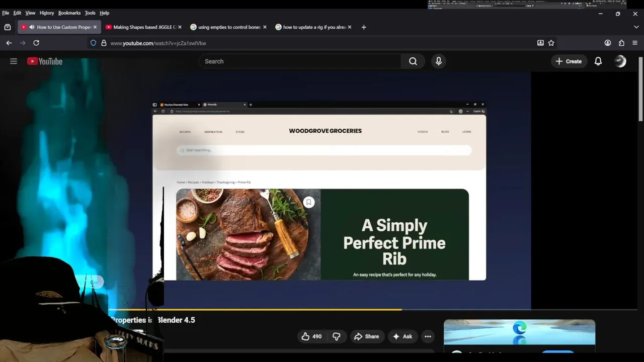The height and width of the screenshot is (362, 644).
Task: Open the File menu
Action: [6, 13]
